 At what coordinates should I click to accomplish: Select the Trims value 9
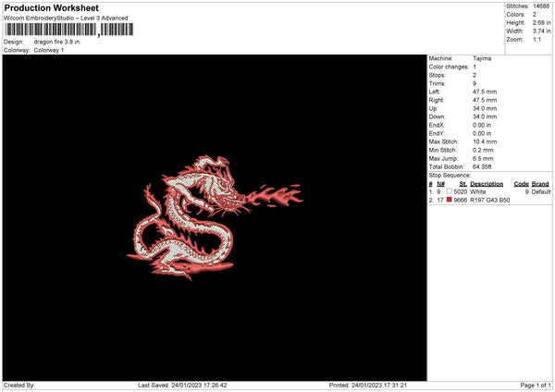tap(475, 83)
